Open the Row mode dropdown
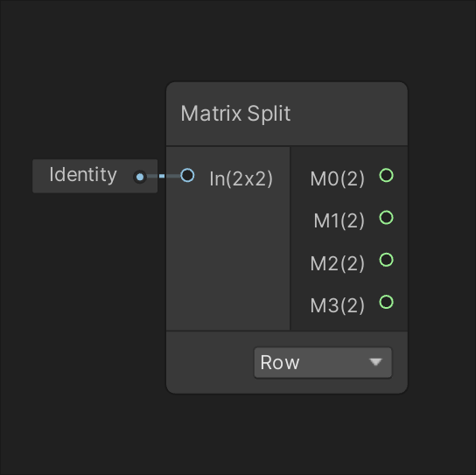Image resolution: width=476 pixels, height=475 pixels. pos(323,363)
